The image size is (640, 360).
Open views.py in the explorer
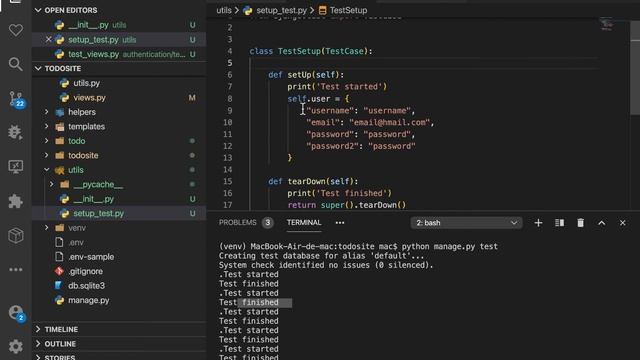(89, 98)
